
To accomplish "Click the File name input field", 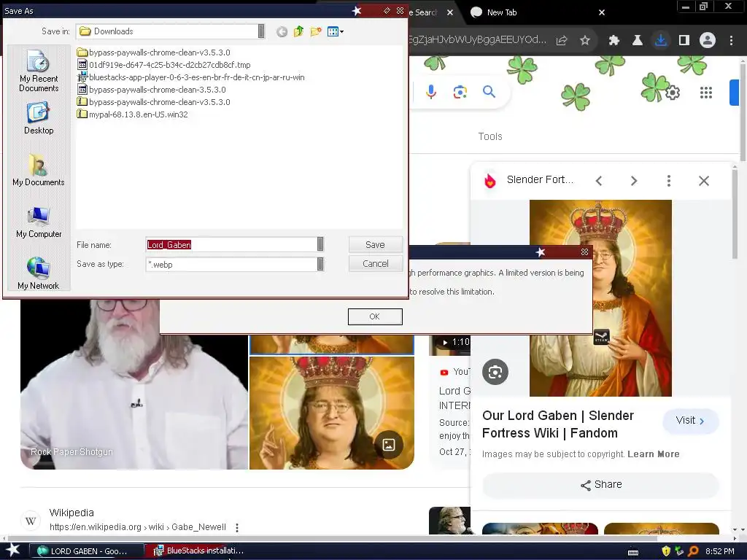I will pos(231,245).
